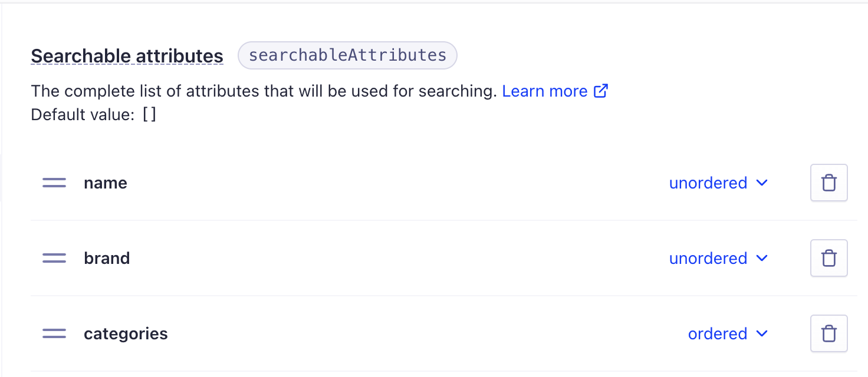868x377 pixels.
Task: Click the chevron arrow in brand row
Action: pos(762,259)
